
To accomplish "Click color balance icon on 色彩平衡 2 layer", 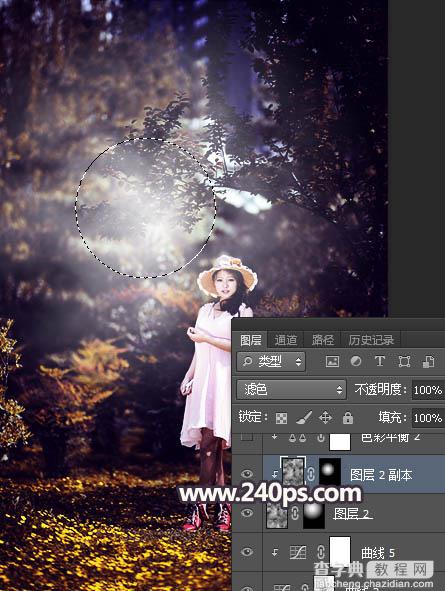I will (x=297, y=438).
